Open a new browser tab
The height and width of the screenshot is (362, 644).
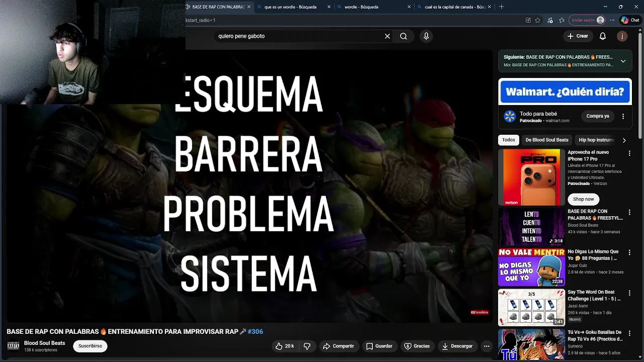pyautogui.click(x=501, y=7)
